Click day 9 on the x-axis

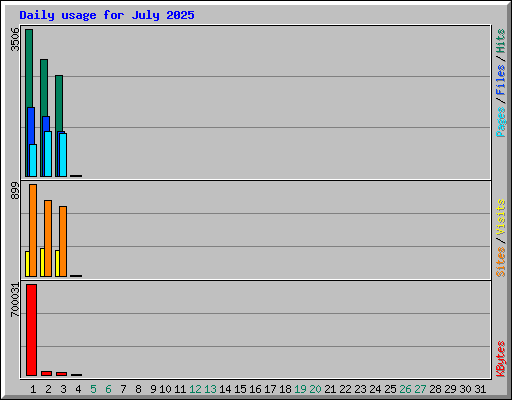coord(153,389)
